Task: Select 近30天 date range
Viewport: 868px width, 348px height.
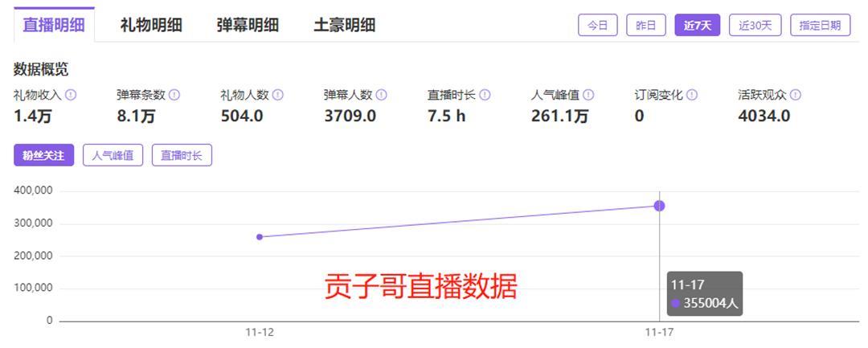Action: 755,25
